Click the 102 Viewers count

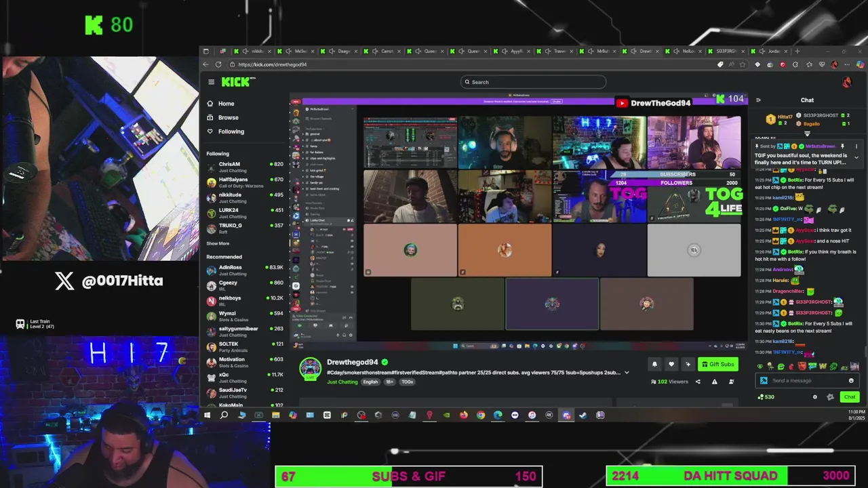669,382
